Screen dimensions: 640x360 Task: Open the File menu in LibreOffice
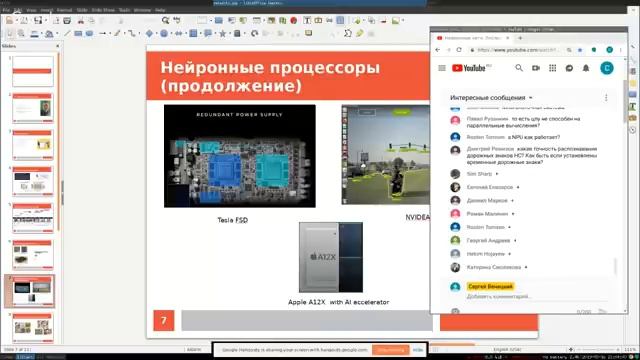(6, 10)
